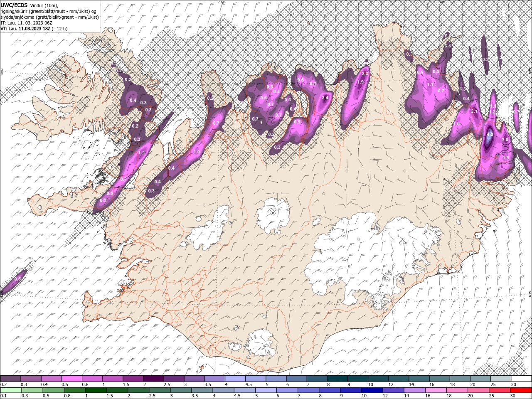Click the palest green lower swatch between 0.1 and 0.3

point(11,390)
